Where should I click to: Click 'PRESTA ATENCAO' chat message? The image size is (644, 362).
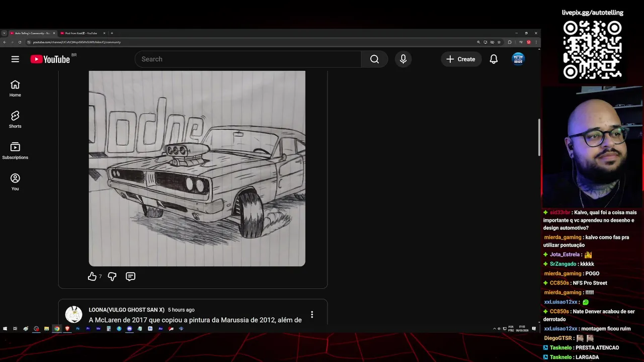click(x=597, y=348)
